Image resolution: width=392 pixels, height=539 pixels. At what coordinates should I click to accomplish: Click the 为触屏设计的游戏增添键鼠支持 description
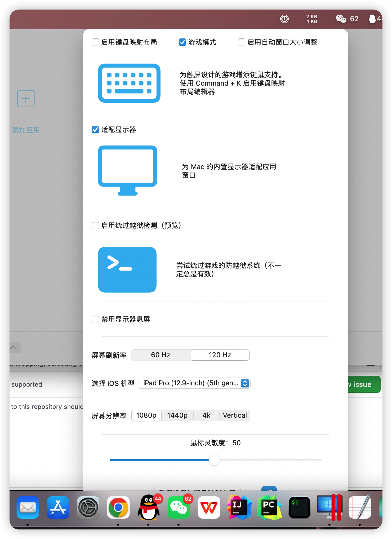click(x=232, y=83)
